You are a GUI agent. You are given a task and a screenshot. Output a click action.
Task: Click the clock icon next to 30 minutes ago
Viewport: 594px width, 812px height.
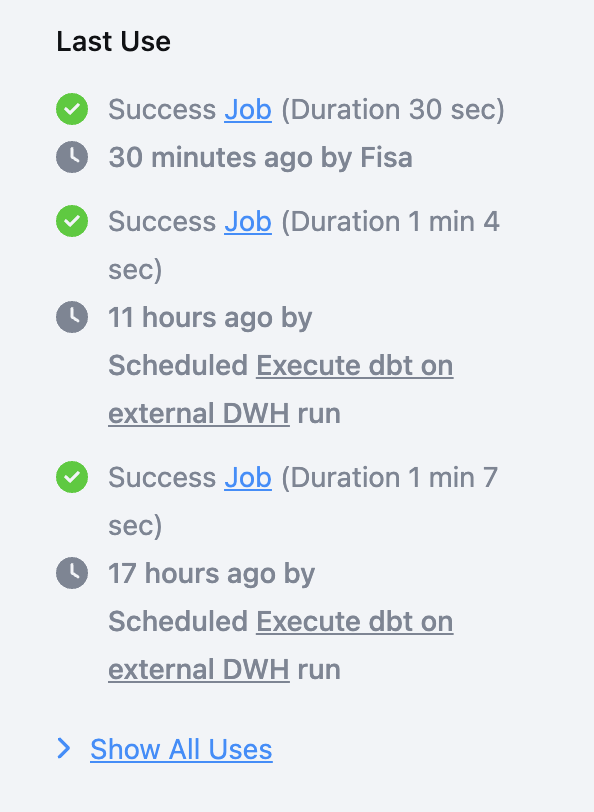tap(72, 157)
